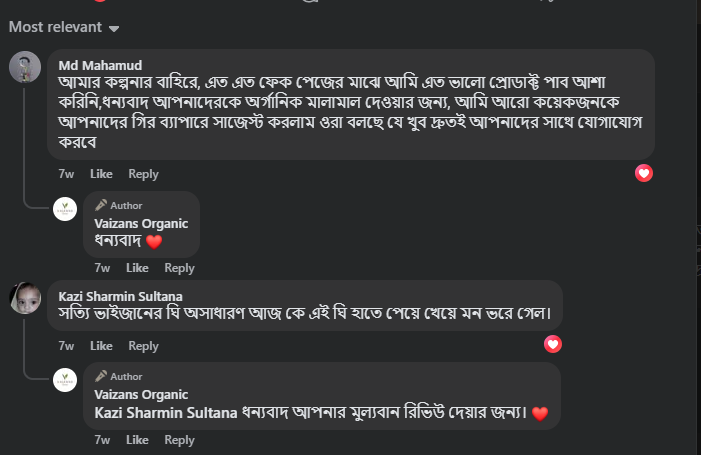Open the Most relevant sort dropdown
The image size is (701, 455).
click(x=64, y=27)
